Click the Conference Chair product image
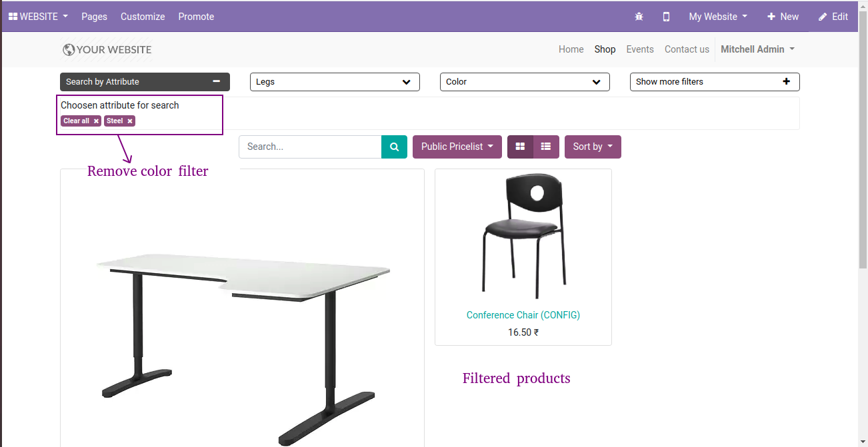The height and width of the screenshot is (447, 868). pos(523,236)
